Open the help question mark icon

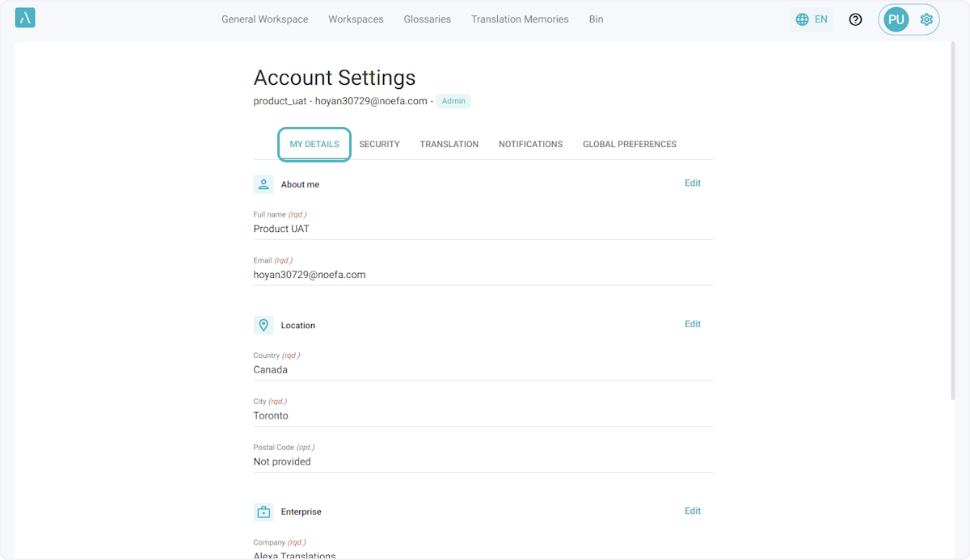pyautogui.click(x=855, y=19)
